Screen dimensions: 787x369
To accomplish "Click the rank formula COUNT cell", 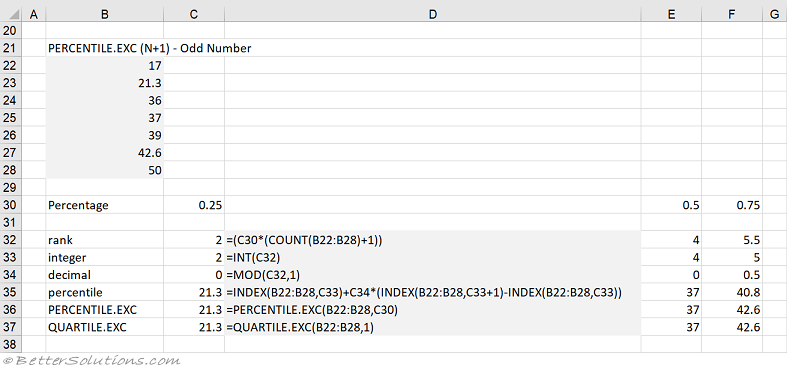I will (x=433, y=240).
